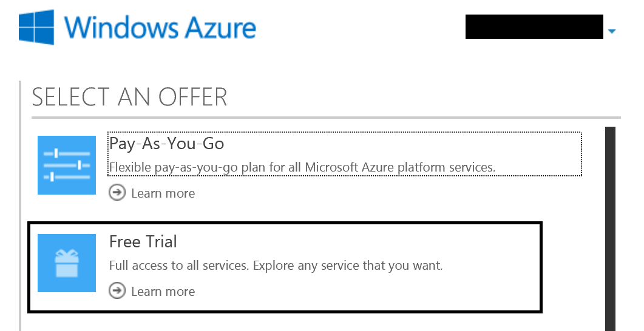Select the Pay-As-You-Go offer title
The width and height of the screenshot is (644, 331).
(167, 144)
